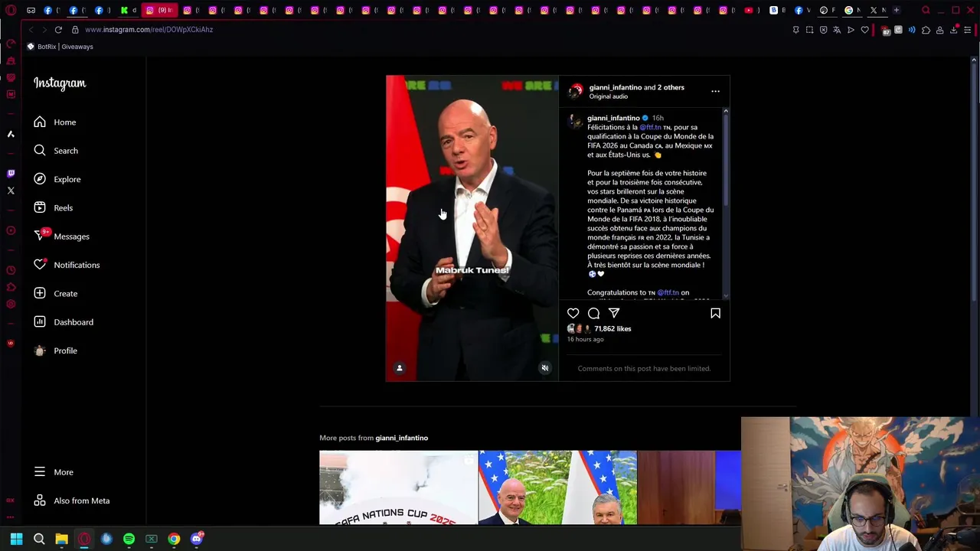Open Twitch in Opera sidebar
Viewport: 980px width, 551px height.
pos(11,174)
